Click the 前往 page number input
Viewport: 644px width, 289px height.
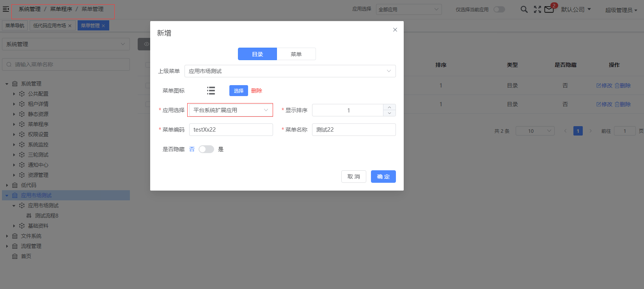click(x=624, y=131)
